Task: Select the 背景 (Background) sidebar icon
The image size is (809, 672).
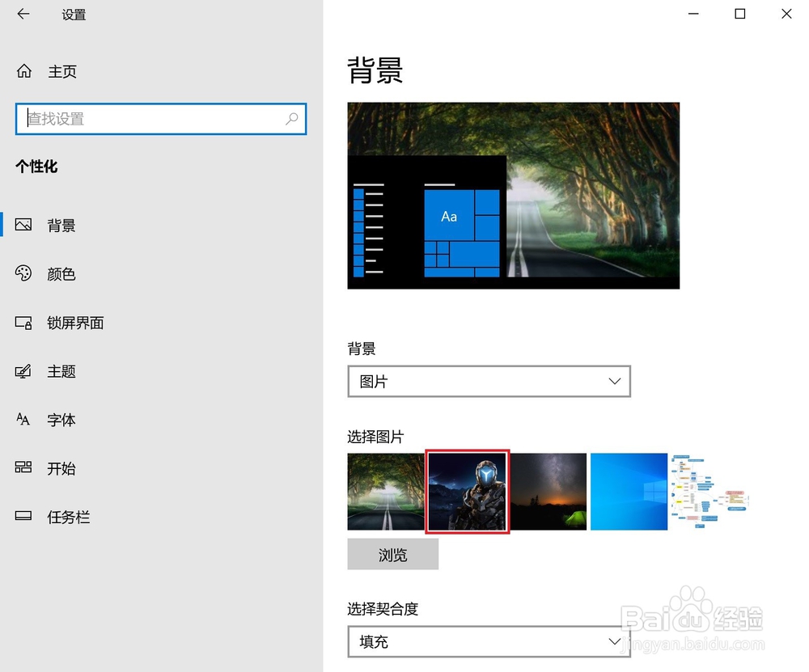Action: tap(24, 225)
